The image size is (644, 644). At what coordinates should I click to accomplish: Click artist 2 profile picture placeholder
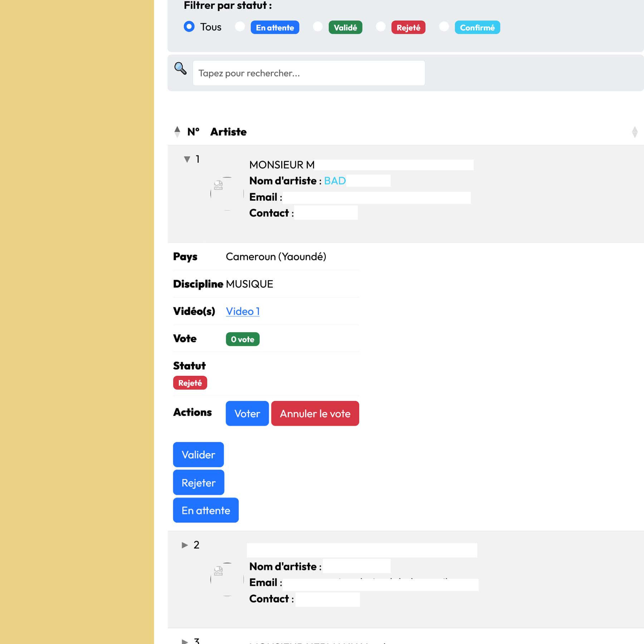click(227, 579)
